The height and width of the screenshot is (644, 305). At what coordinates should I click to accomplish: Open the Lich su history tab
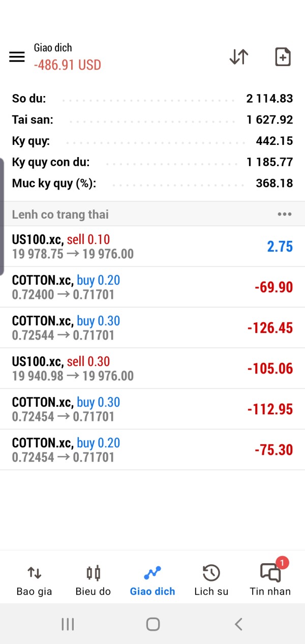(211, 580)
